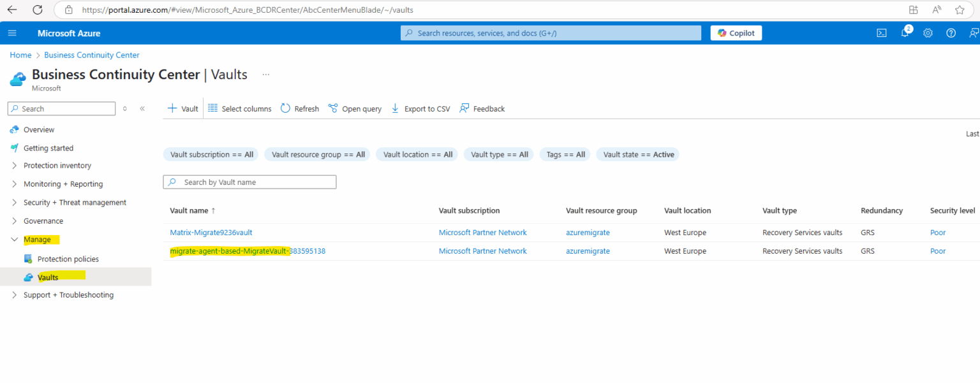Open query in Resource Graph Explorer
The image size is (980, 383).
click(x=355, y=108)
